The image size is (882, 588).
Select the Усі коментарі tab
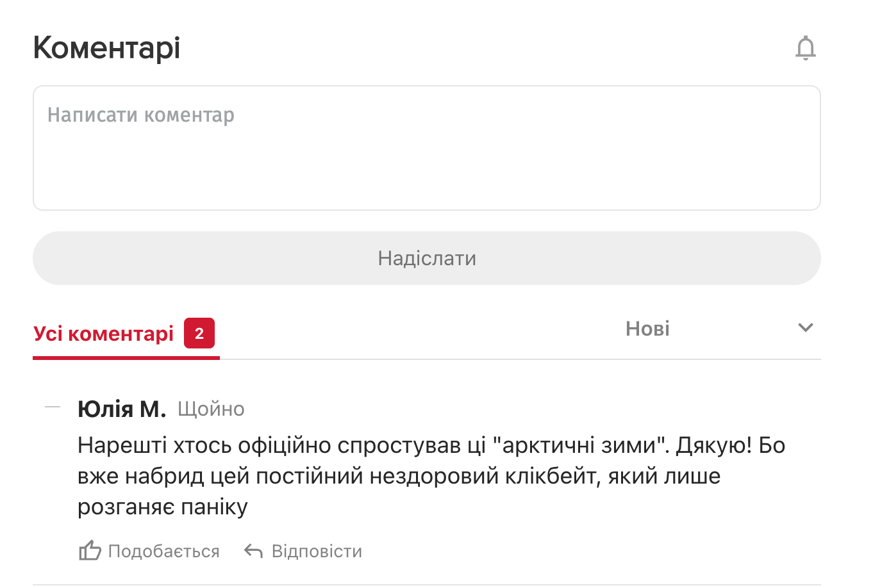(x=104, y=334)
